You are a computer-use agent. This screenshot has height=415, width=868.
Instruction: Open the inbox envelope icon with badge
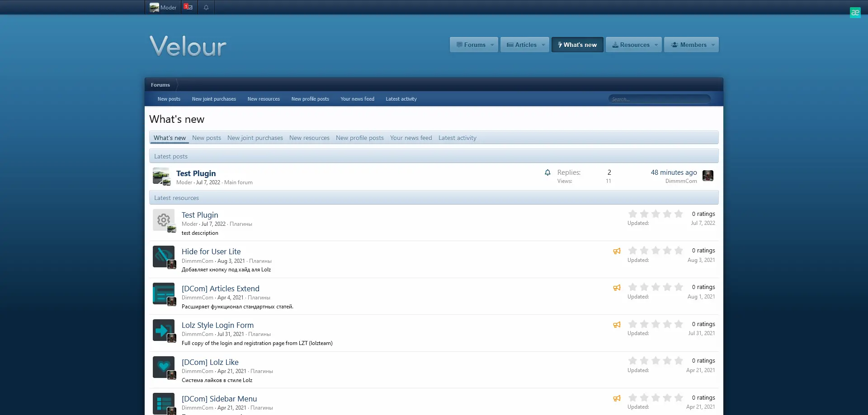point(189,7)
